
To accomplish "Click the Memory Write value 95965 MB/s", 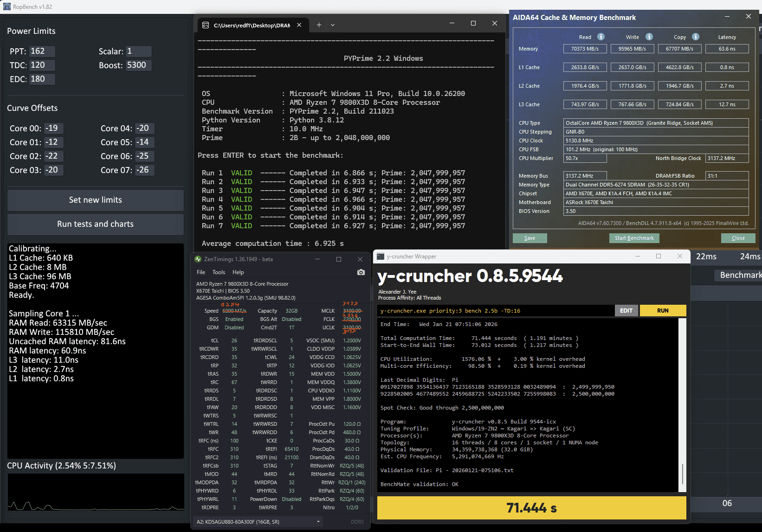I will [x=632, y=49].
